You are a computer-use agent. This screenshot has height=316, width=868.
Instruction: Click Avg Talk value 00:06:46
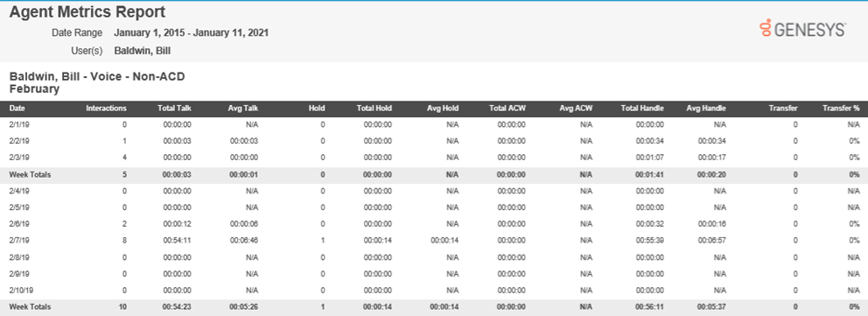[244, 241]
